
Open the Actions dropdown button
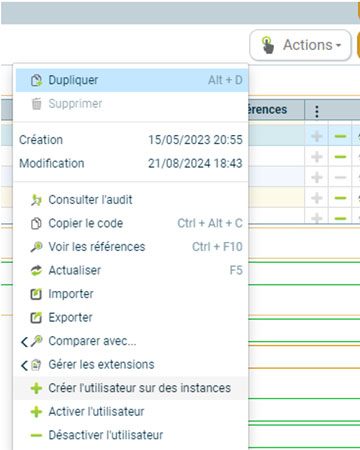(301, 45)
